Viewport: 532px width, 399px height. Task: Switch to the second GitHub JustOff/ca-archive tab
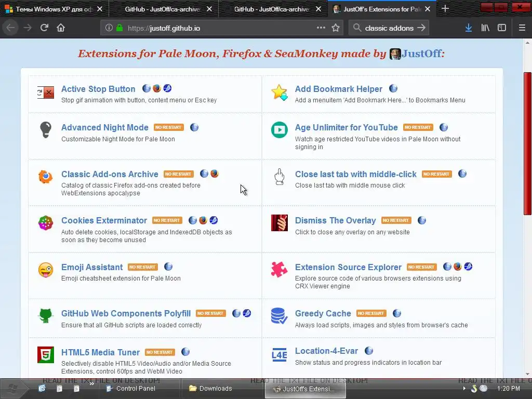coord(272,9)
